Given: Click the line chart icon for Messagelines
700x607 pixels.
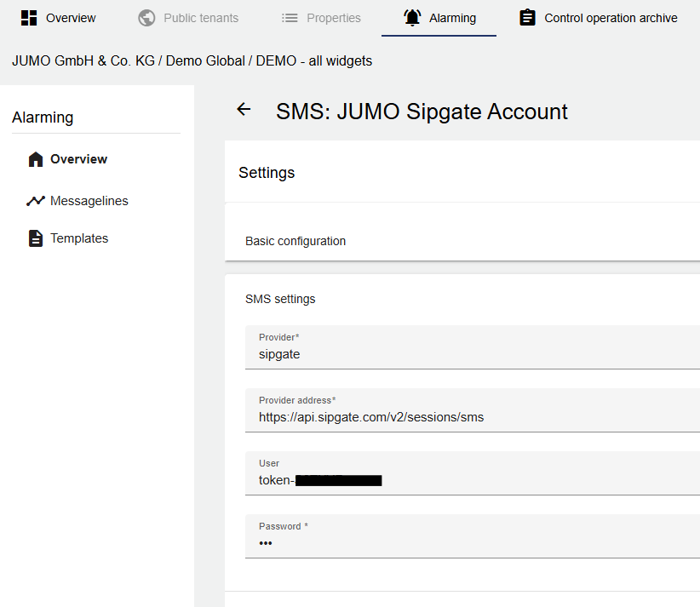Looking at the screenshot, I should tap(35, 201).
